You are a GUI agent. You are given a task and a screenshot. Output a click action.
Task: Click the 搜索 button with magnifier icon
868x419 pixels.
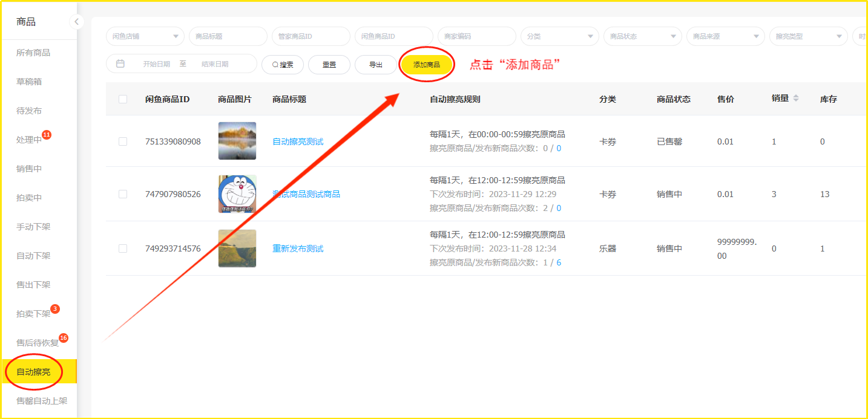coord(283,65)
